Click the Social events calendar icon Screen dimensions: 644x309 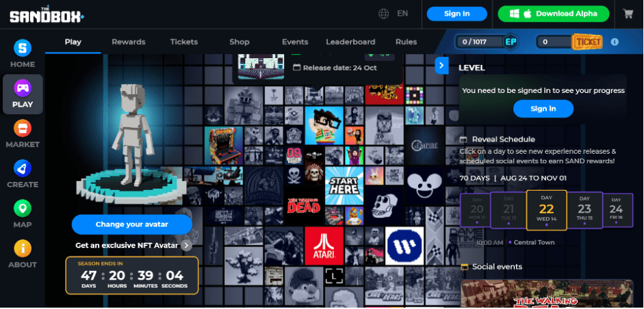(465, 267)
